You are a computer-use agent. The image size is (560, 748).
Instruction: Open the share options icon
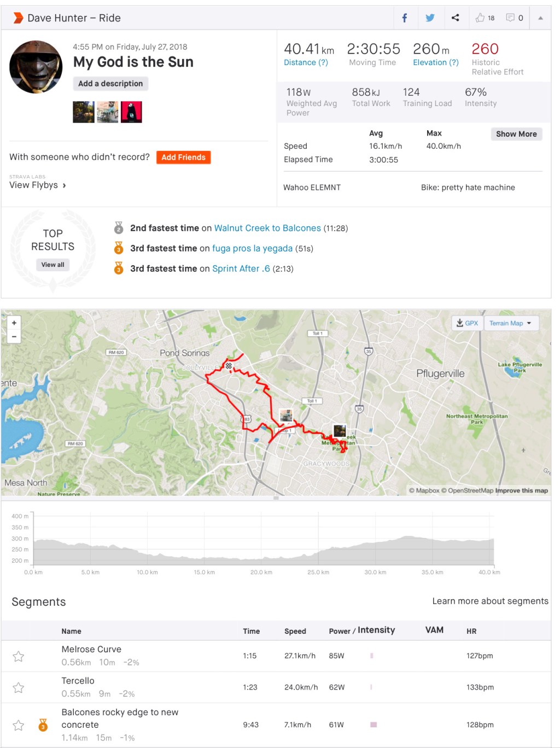pos(455,18)
